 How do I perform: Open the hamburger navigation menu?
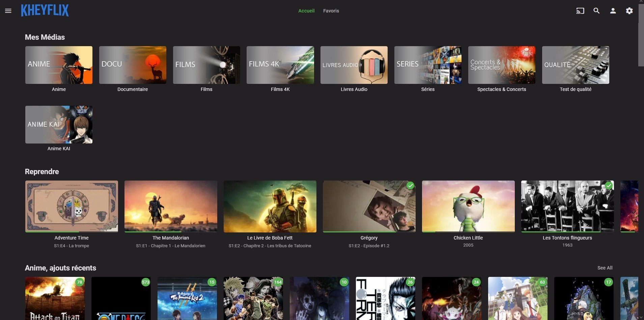coord(8,11)
